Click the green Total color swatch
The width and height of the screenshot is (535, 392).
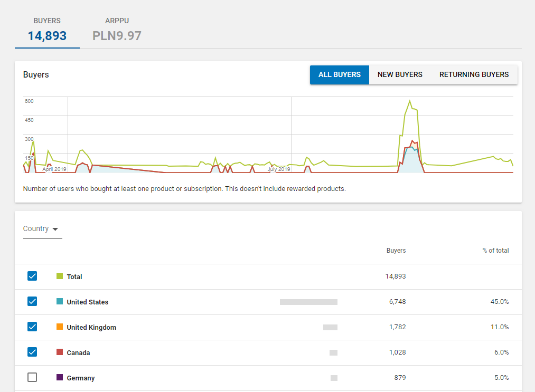(60, 276)
